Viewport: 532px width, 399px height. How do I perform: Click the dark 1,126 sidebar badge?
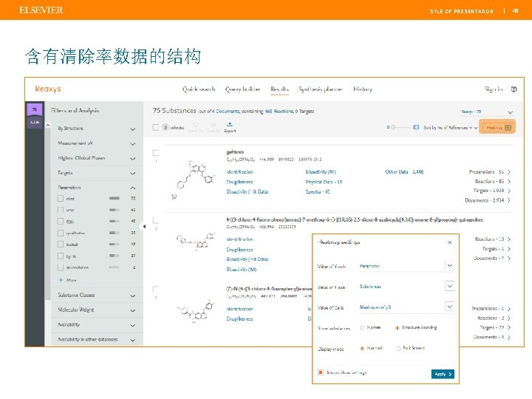point(35,122)
